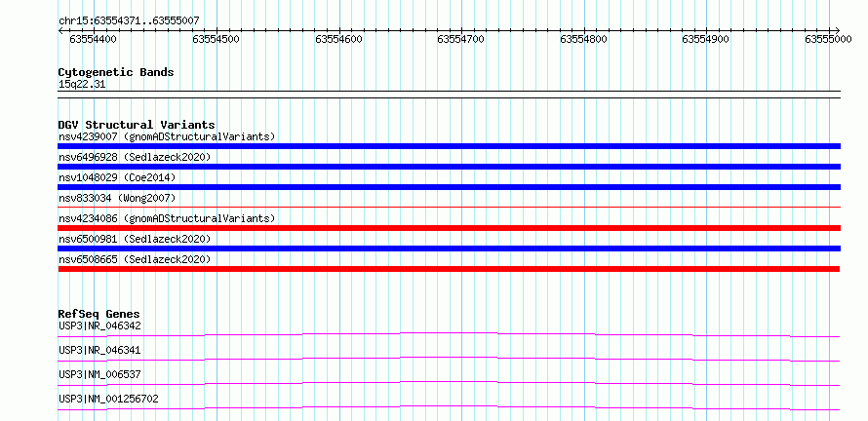This screenshot has height=421, width=868.
Task: Open variant nsv4234086 gnomAD label
Action: (x=167, y=218)
